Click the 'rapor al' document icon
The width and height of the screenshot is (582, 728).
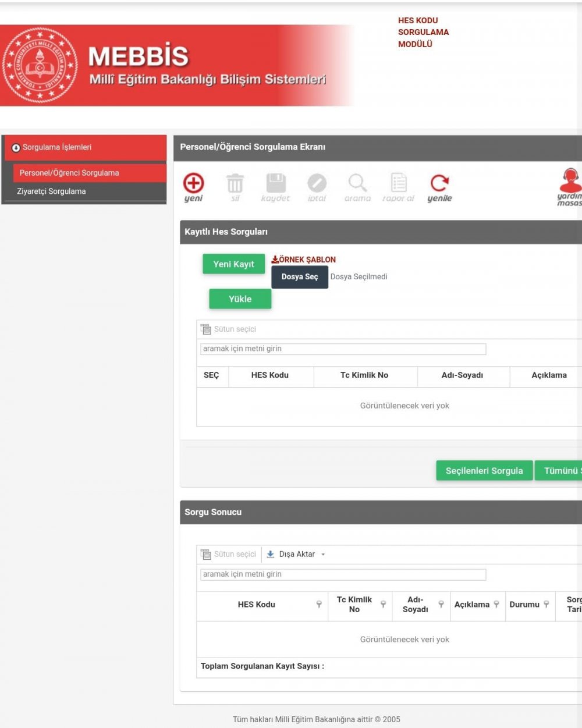[x=399, y=183]
